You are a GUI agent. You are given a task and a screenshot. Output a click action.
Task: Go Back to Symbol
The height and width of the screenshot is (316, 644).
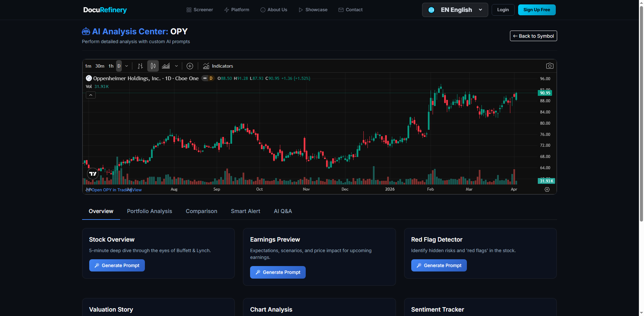[x=533, y=36]
